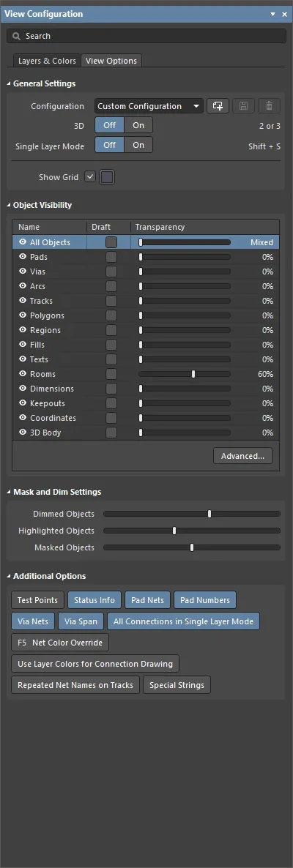Select the View Options tab

111,60
